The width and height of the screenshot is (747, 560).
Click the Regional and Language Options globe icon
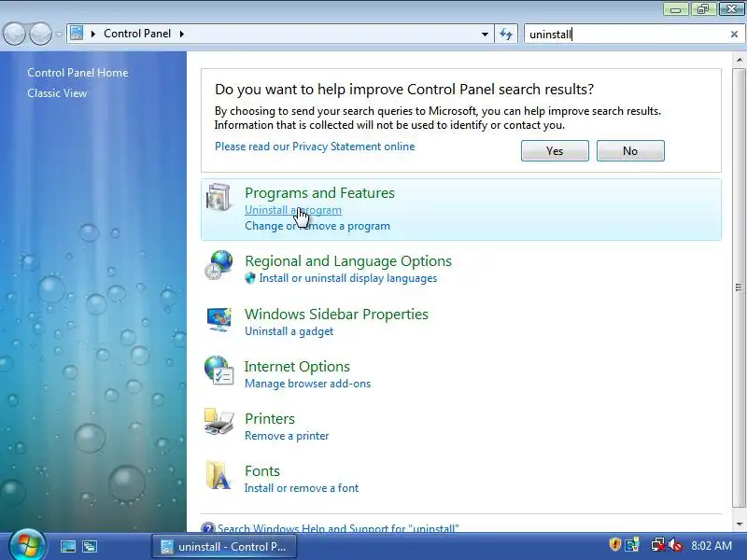point(218,265)
